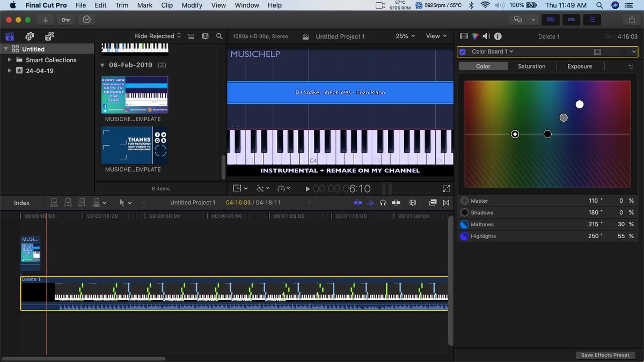
Task: Expand the Smart Collections folder
Action: click(x=9, y=60)
